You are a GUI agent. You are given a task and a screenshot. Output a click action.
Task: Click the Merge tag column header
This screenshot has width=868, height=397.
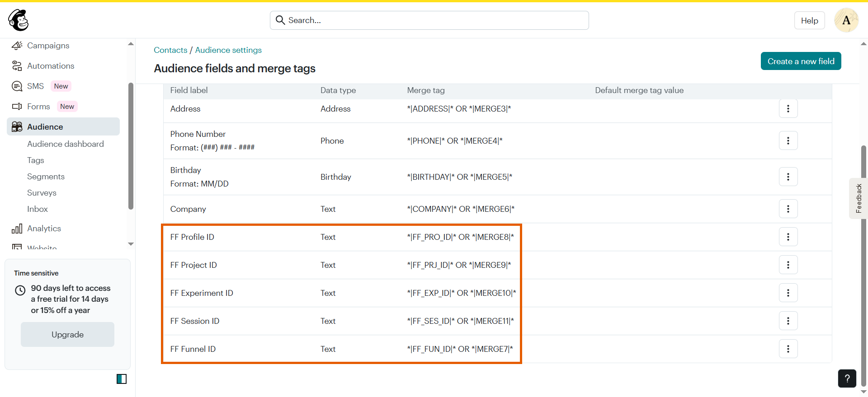426,90
